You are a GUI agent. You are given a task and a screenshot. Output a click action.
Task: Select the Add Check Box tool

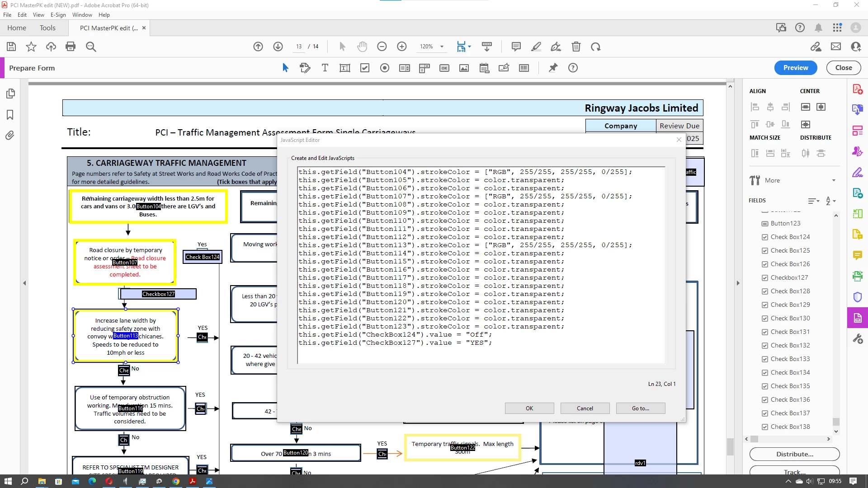tap(364, 68)
